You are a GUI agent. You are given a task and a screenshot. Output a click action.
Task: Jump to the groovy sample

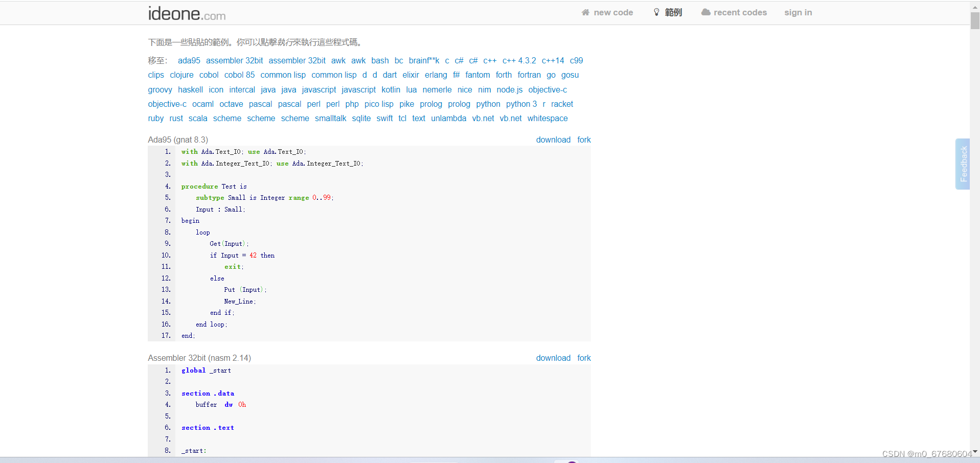click(160, 89)
